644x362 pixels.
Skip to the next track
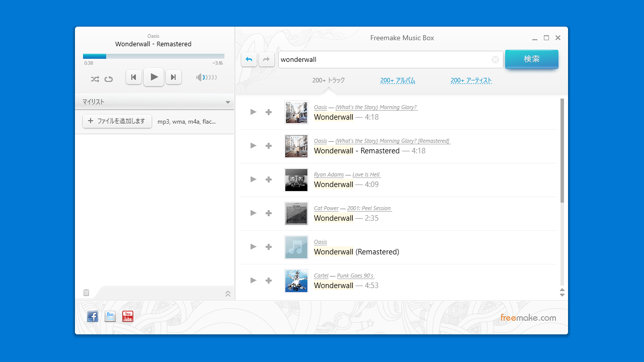[x=174, y=77]
